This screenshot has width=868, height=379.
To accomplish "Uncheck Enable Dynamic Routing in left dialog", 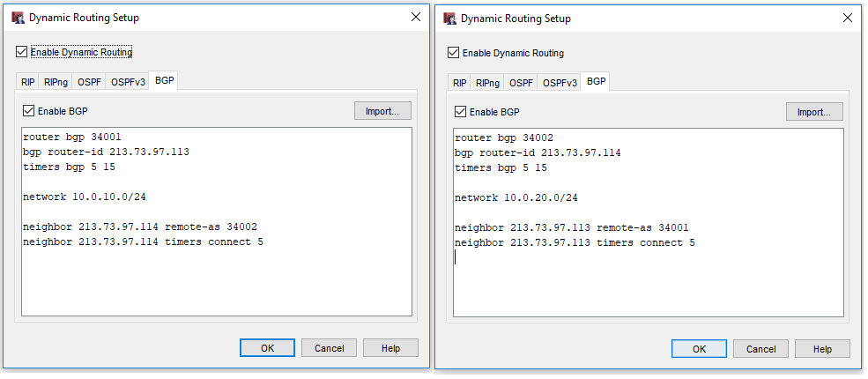I will (x=22, y=52).
